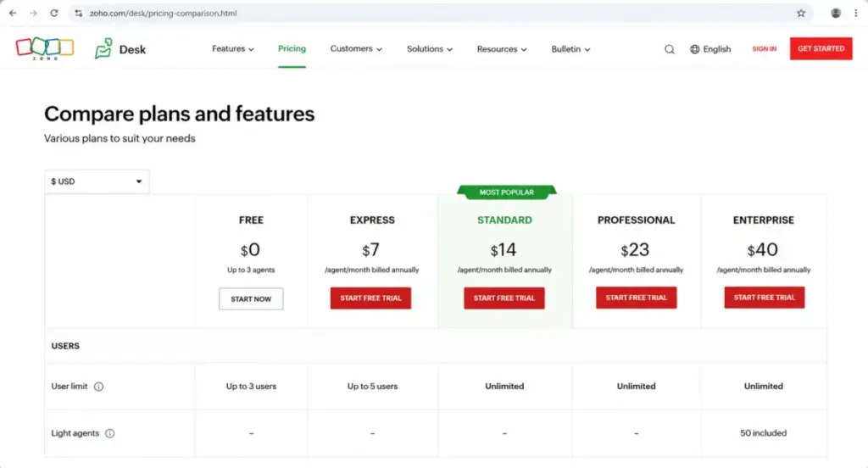Viewport: 868px width, 468px height.
Task: Click the User limit row label
Action: tap(70, 386)
